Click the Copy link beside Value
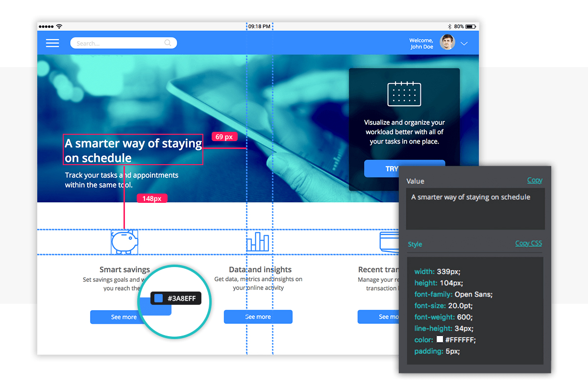Image resolution: width=588 pixels, height=392 pixels. [535, 180]
